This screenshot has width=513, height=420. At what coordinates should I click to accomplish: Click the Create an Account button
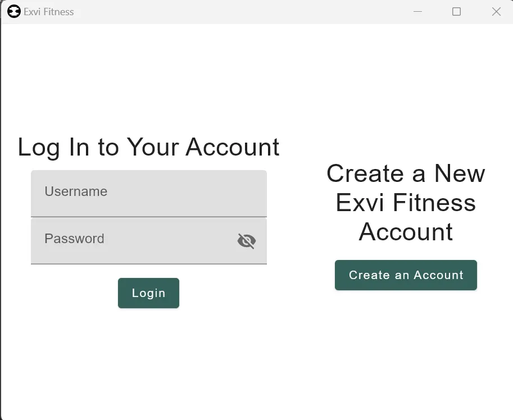point(406,275)
